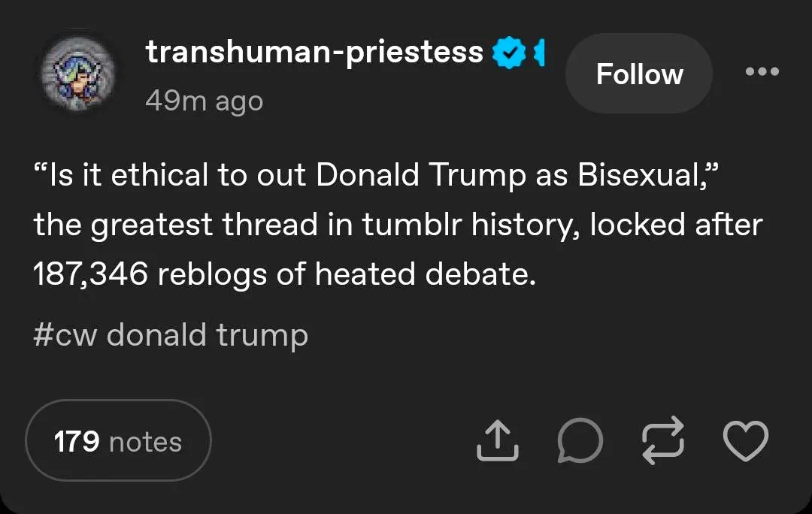812x514 pixels.
Task: Click the "187,346 reblogs of heated debate" line
Action: tap(284, 274)
